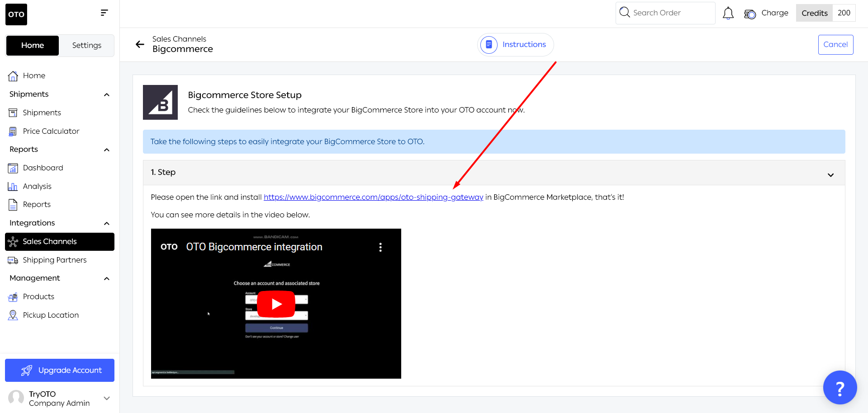Viewport: 868px width, 413px height.
Task: Click the Shipments box icon
Action: (13, 113)
